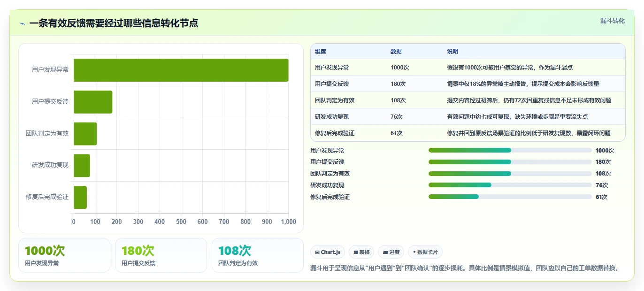This screenshot has width=644, height=291.
Task: Click the 修复后完成验证 progress bar
Action: click(x=510, y=197)
